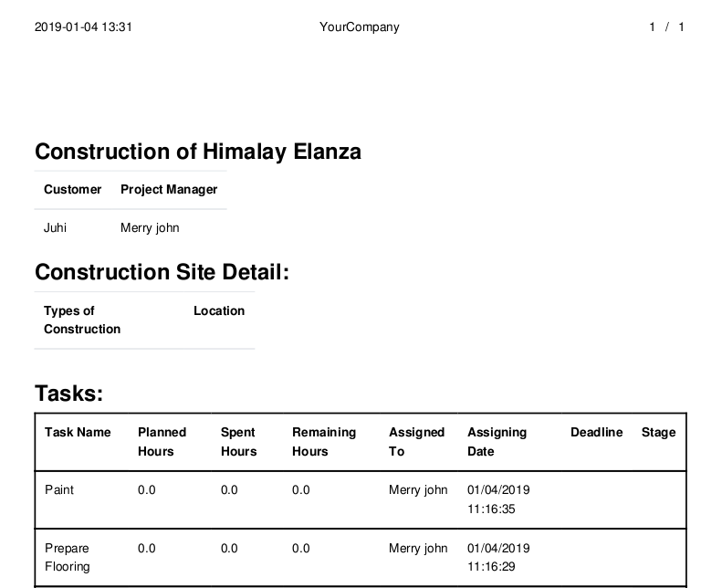Select the project manager value Merry john
This screenshot has height=588, width=722.
(150, 228)
